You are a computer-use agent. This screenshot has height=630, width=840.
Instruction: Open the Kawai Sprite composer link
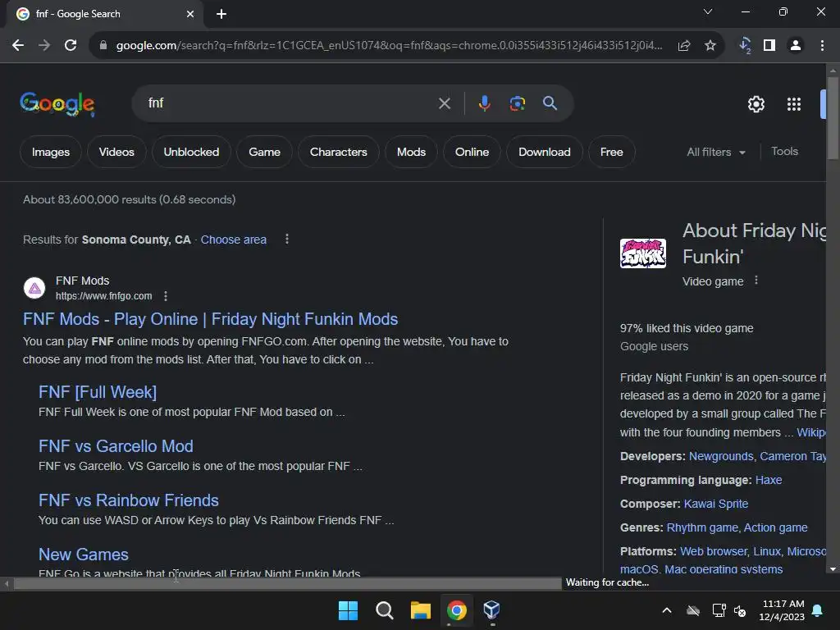pyautogui.click(x=715, y=504)
